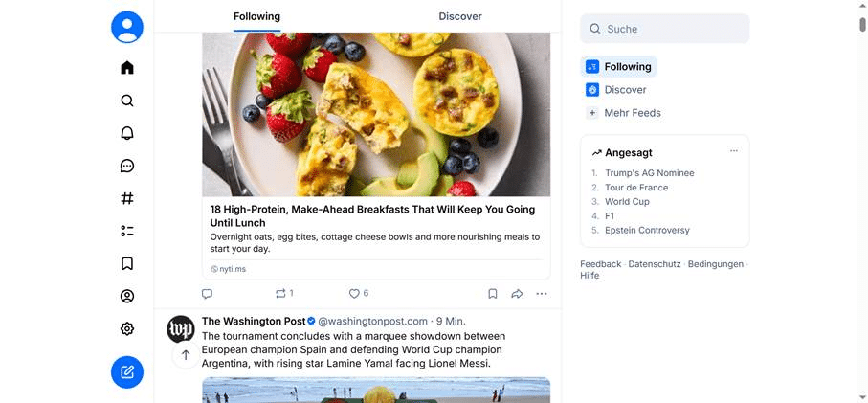Switch to the Discover tab
868x403 pixels.
pos(460,16)
